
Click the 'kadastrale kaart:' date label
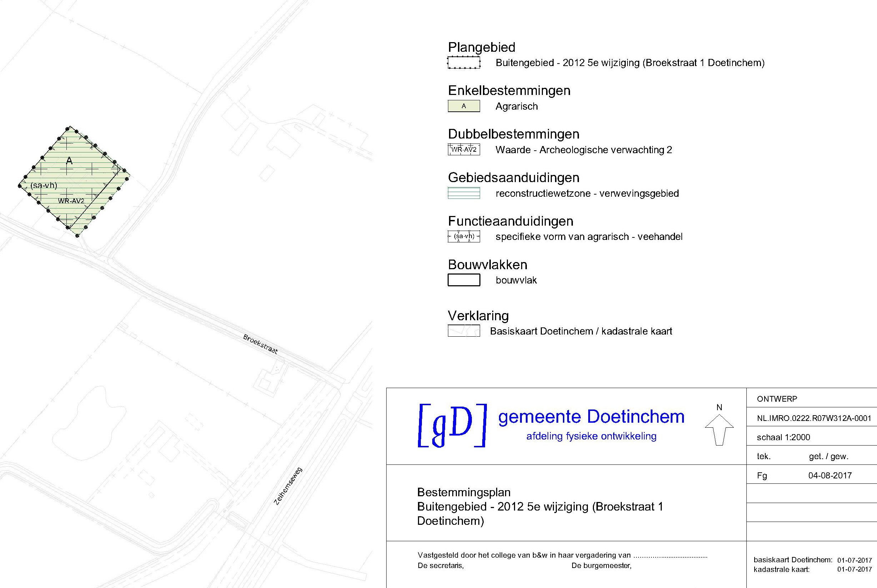(x=781, y=569)
